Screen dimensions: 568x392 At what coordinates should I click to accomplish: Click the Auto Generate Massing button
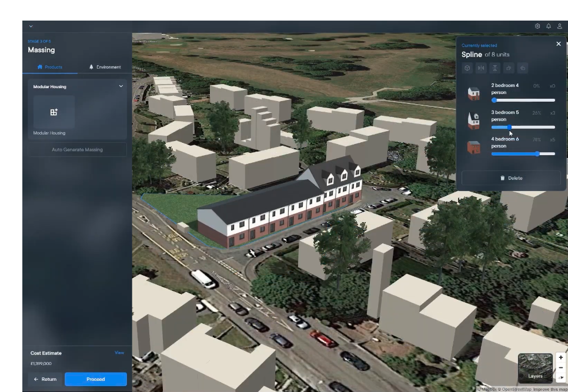pos(76,149)
